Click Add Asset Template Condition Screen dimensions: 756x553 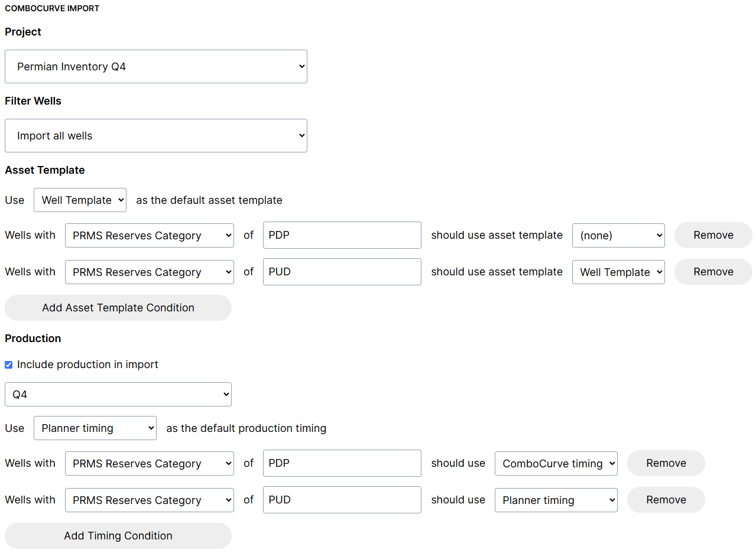pos(118,308)
